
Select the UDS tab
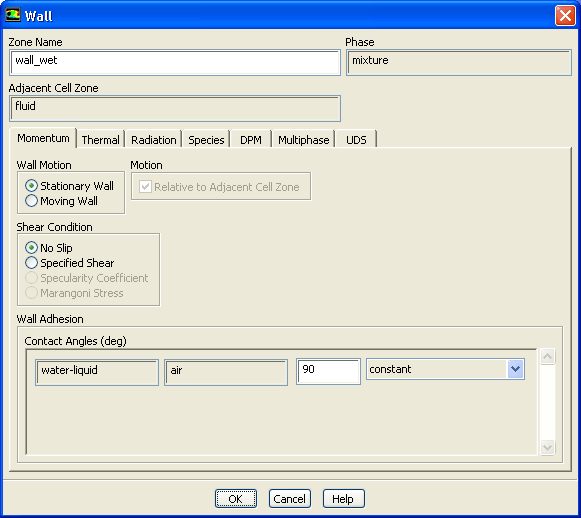(x=356, y=140)
